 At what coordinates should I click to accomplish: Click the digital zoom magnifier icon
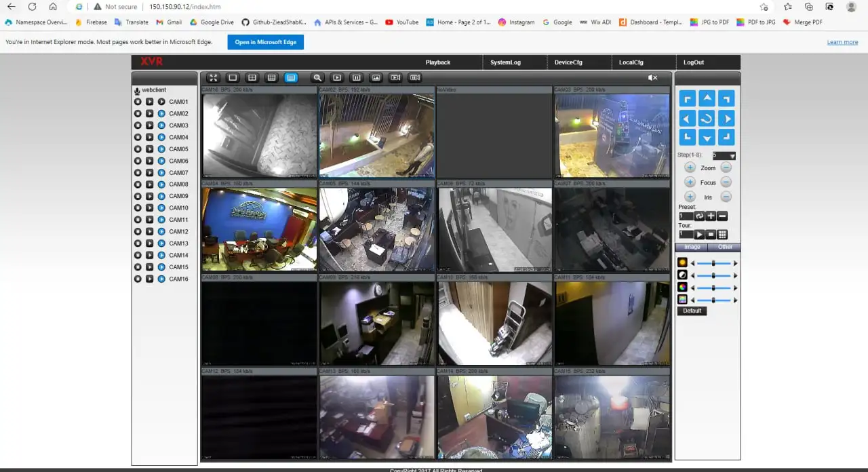pos(317,77)
